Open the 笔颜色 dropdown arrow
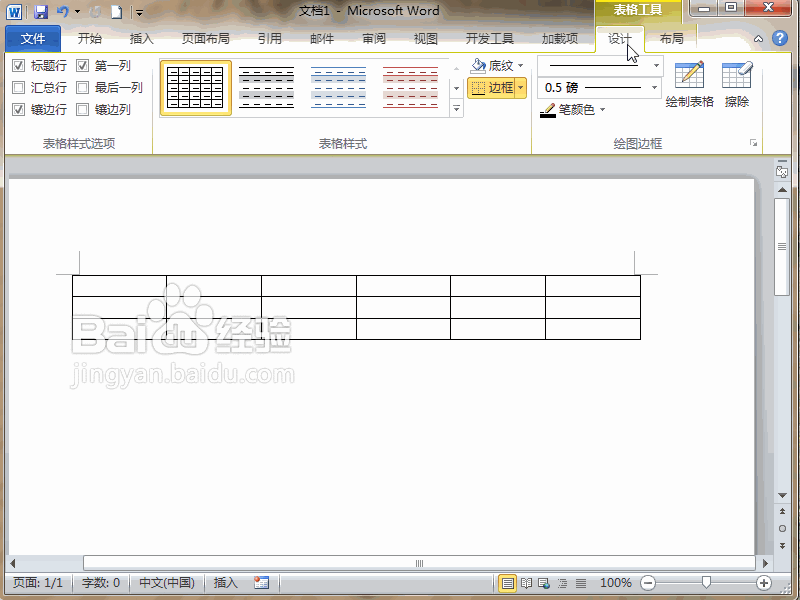The image size is (800, 600). [x=603, y=110]
